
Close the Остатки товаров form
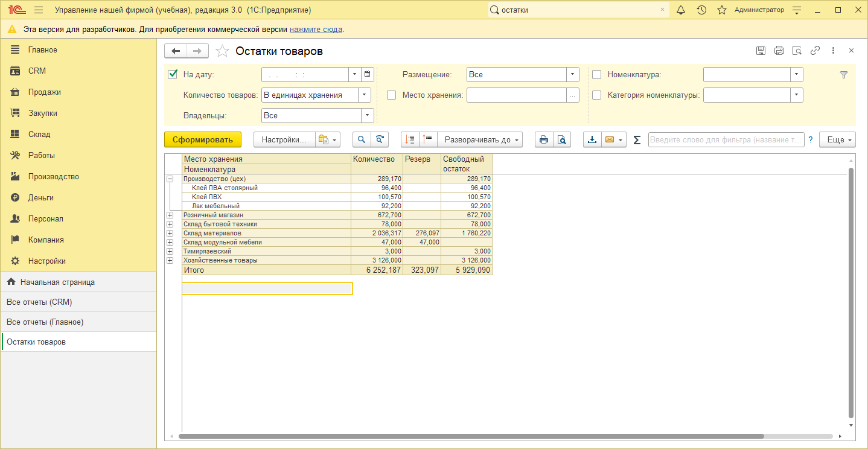[x=851, y=51]
